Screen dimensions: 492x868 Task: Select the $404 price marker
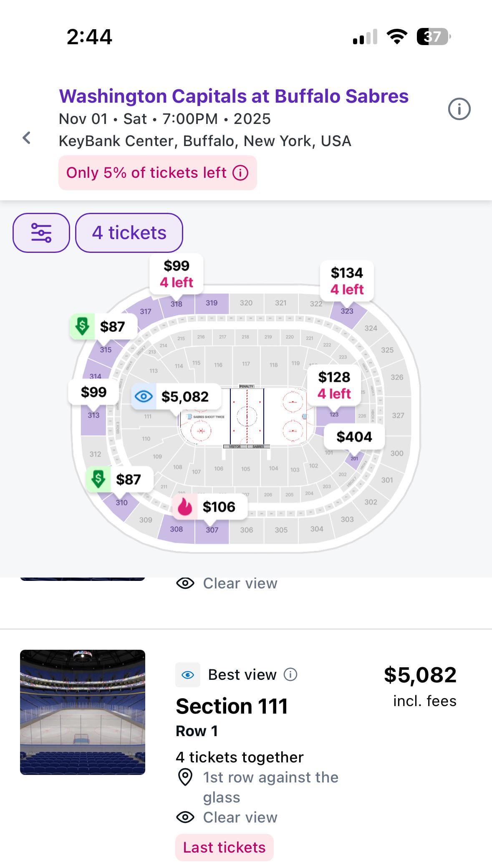(x=354, y=437)
